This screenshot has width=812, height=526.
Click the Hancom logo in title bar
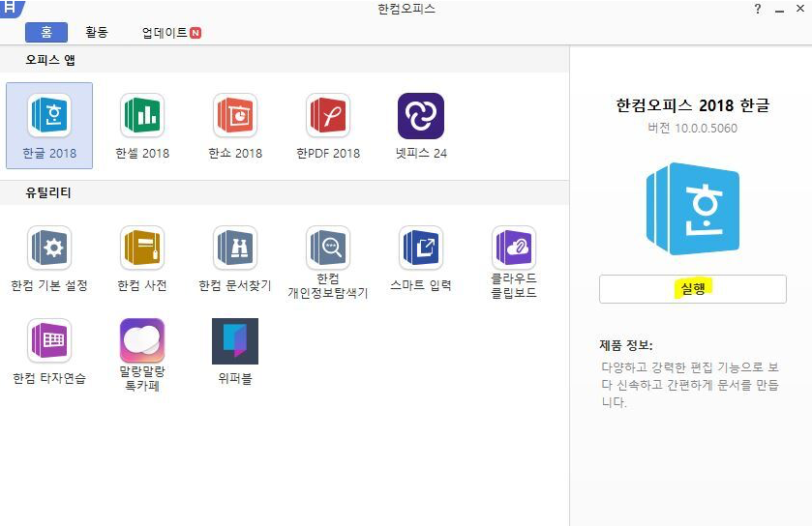[x=11, y=8]
